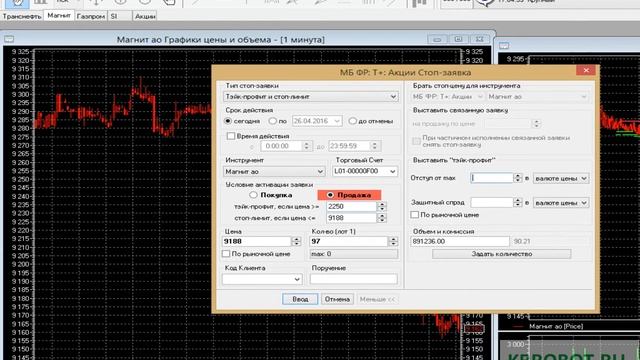
Task: Adjust the Цена stepper arrows
Action: 296,241
